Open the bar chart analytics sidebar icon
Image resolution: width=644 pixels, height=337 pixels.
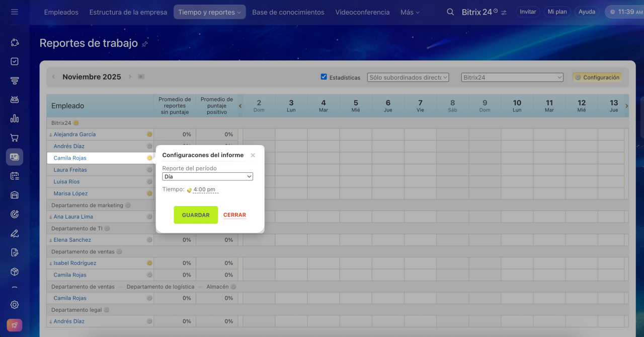[x=15, y=119]
